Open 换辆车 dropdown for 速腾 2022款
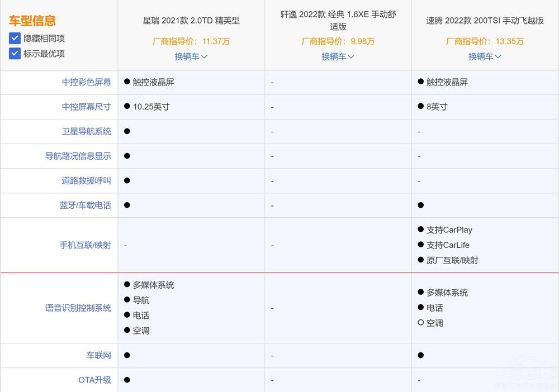 click(485, 56)
